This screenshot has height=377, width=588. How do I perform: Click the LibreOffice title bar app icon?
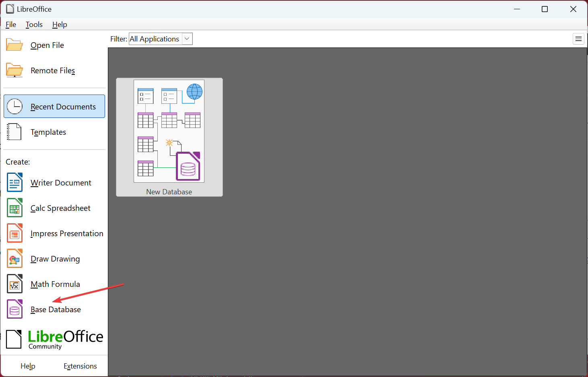click(10, 9)
